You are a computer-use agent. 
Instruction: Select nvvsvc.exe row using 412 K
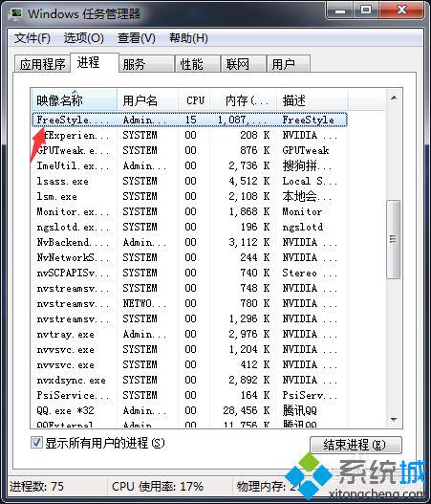coord(189,364)
